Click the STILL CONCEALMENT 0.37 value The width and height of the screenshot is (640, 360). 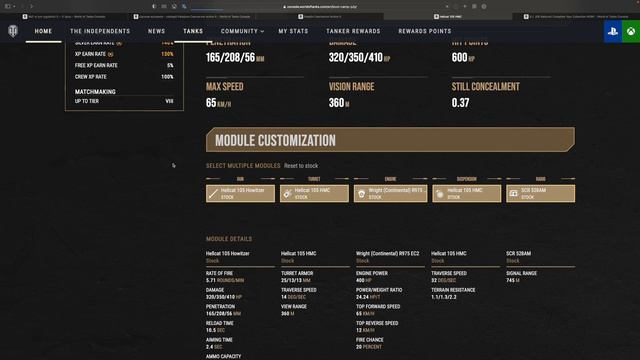(460, 103)
